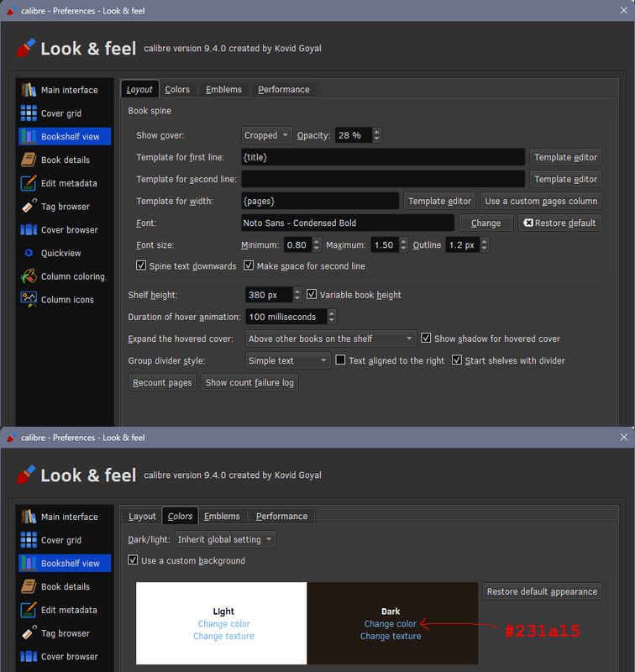This screenshot has width=635, height=672.
Task: Switch to Emblems tab in top window
Action: coord(223,90)
